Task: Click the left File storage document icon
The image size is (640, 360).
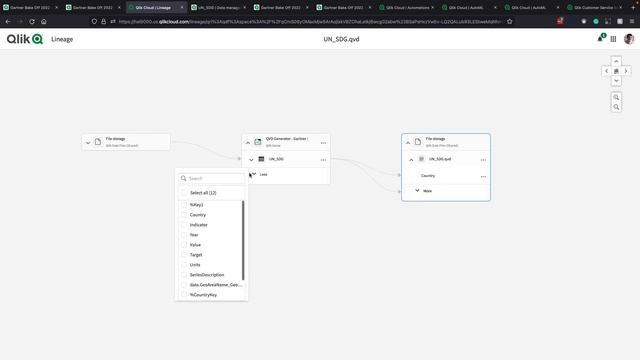Action: [98, 142]
